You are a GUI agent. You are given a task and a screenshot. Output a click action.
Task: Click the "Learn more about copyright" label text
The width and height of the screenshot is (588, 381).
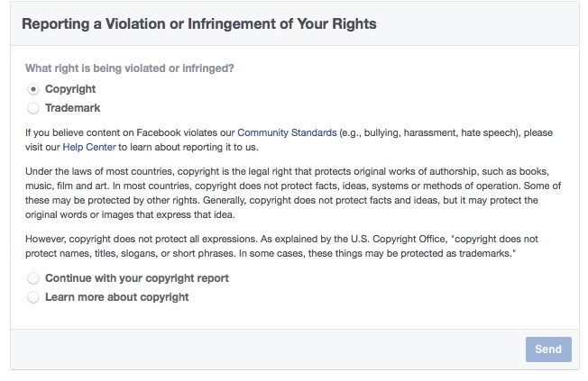(116, 297)
